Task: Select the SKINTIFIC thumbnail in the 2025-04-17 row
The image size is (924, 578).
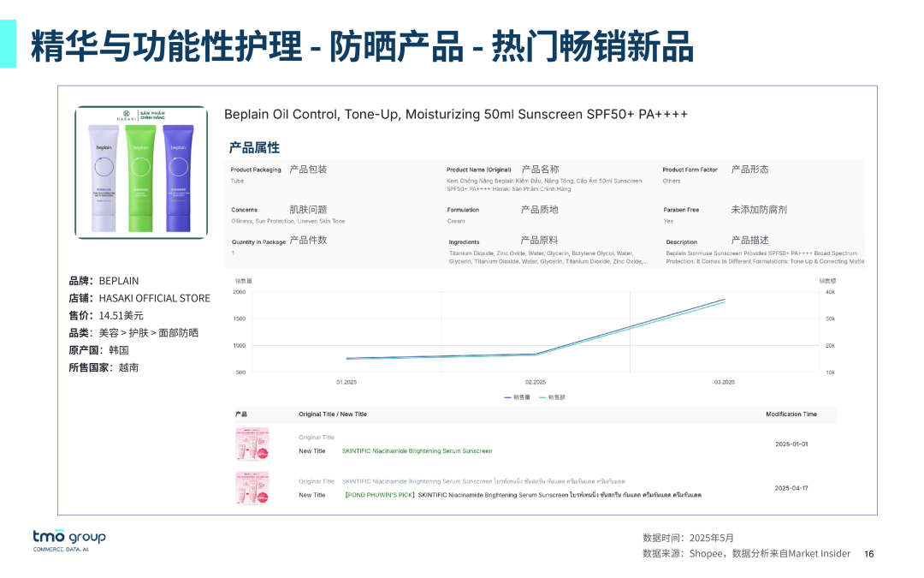Action: pos(252,488)
